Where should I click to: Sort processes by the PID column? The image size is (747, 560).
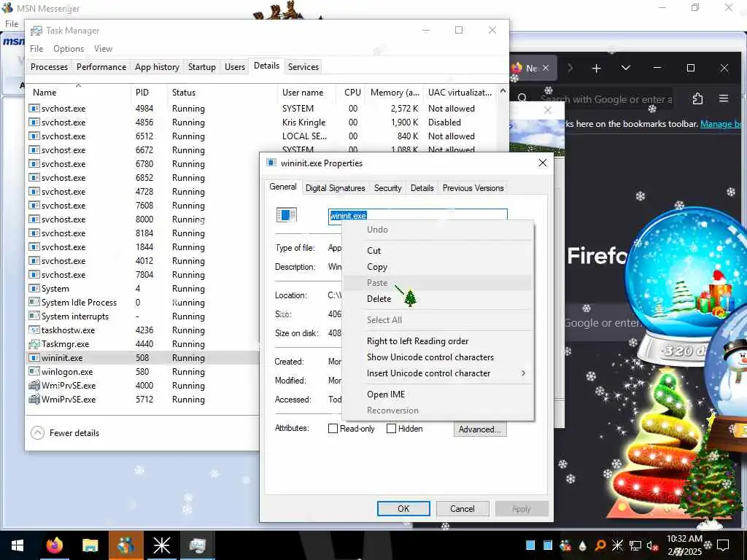[x=142, y=93]
